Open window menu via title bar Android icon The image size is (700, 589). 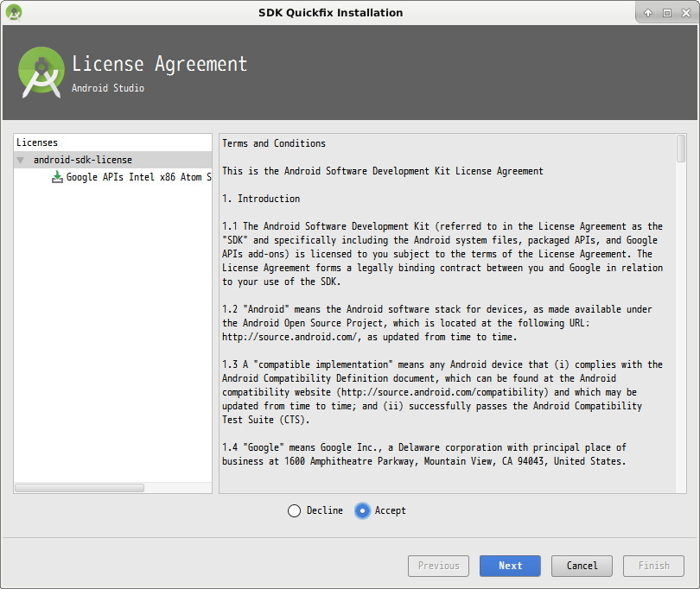coord(13,12)
